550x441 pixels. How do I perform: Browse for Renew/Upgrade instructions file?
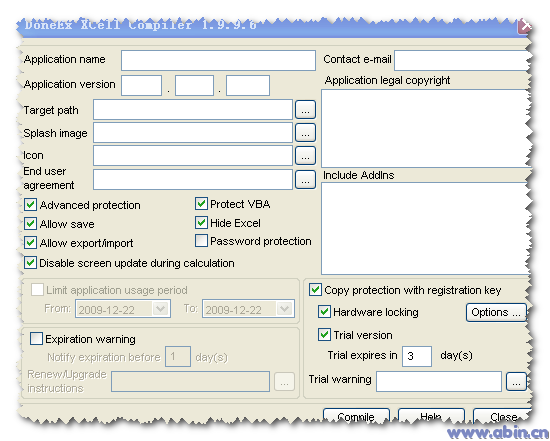pyautogui.click(x=284, y=382)
